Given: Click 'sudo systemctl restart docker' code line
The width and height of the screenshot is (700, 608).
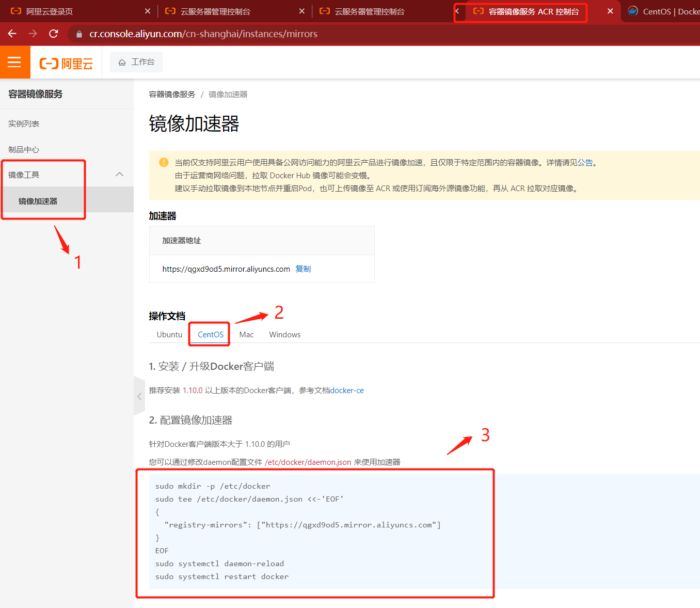Looking at the screenshot, I should 222,576.
